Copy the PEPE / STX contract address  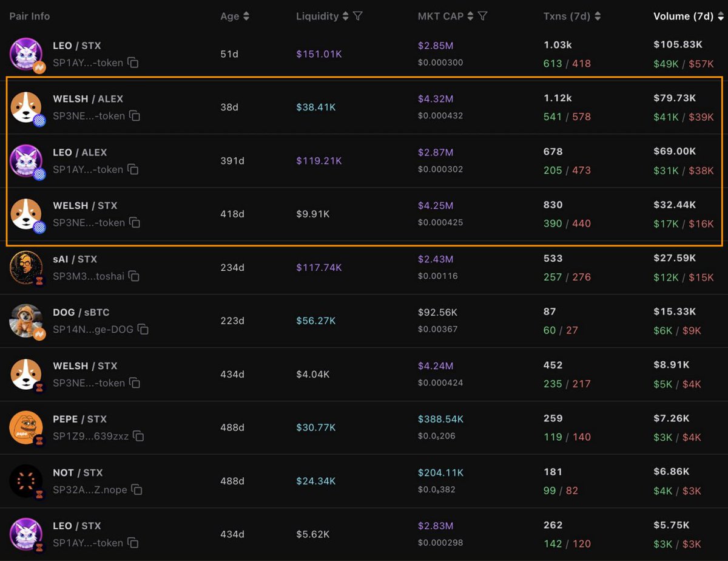point(138,436)
